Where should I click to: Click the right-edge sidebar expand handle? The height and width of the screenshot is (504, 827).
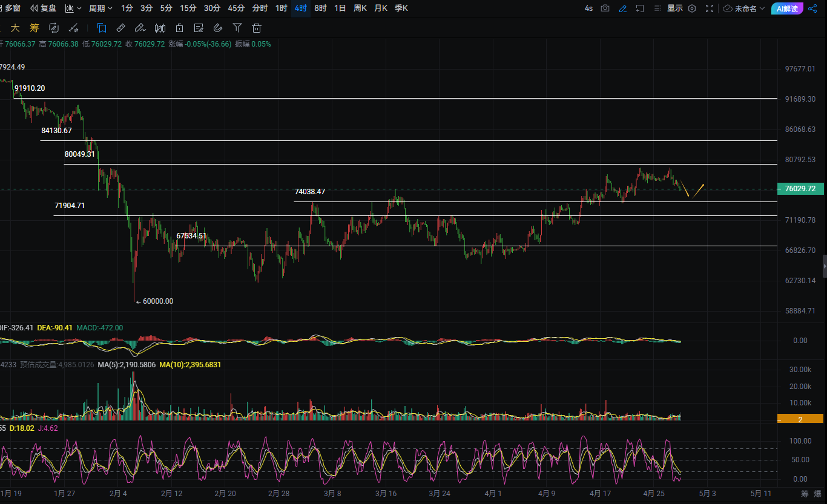pos(824,266)
